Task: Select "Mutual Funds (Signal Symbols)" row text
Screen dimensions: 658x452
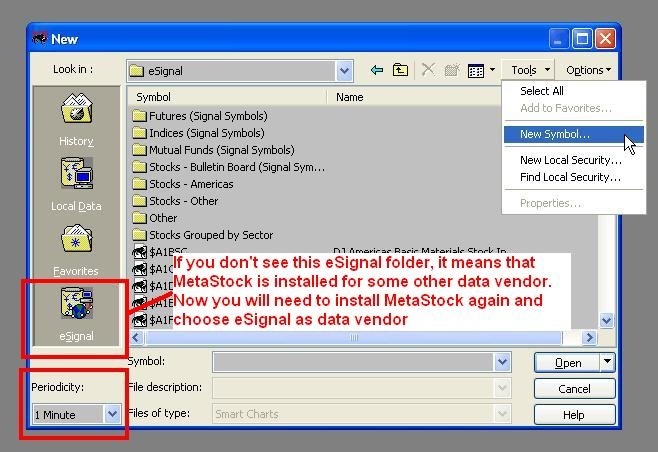Action: [x=222, y=150]
